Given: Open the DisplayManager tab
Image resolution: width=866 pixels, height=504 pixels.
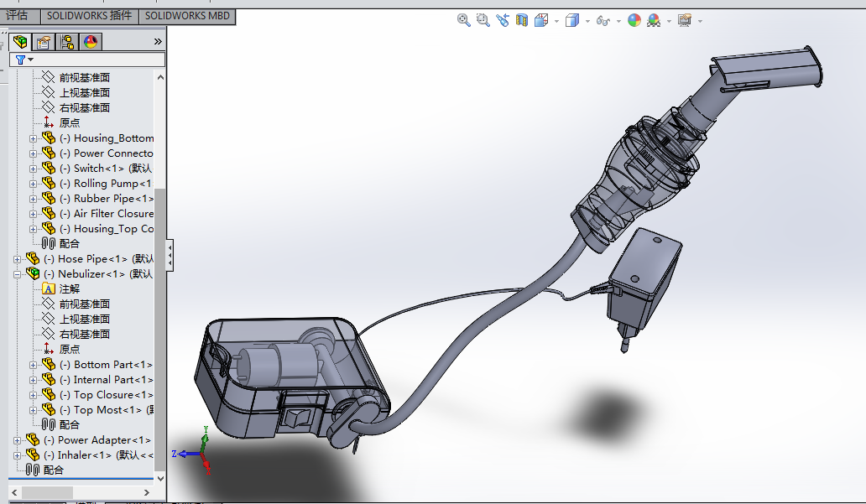Looking at the screenshot, I should (x=91, y=41).
